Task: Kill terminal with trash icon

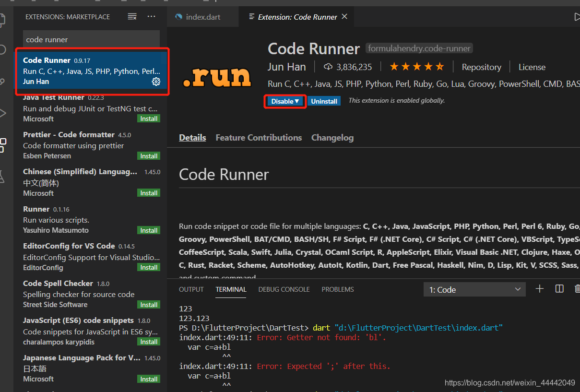Action: point(577,289)
